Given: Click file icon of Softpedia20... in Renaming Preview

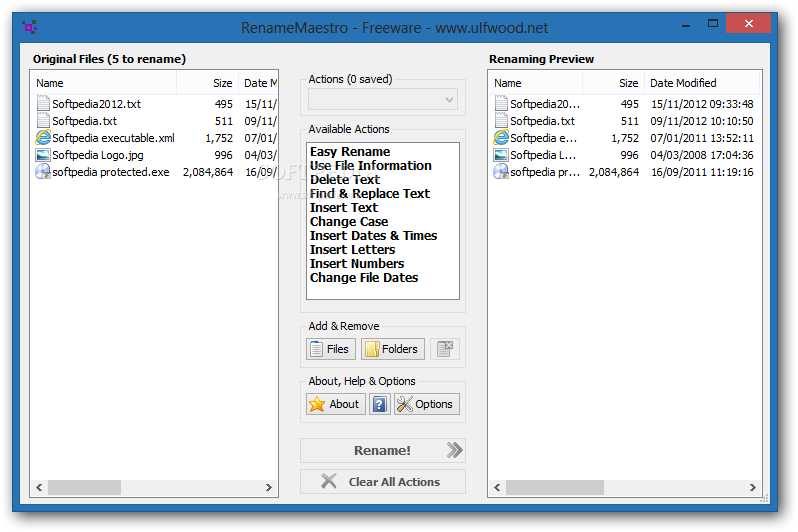Looking at the screenshot, I should point(501,104).
